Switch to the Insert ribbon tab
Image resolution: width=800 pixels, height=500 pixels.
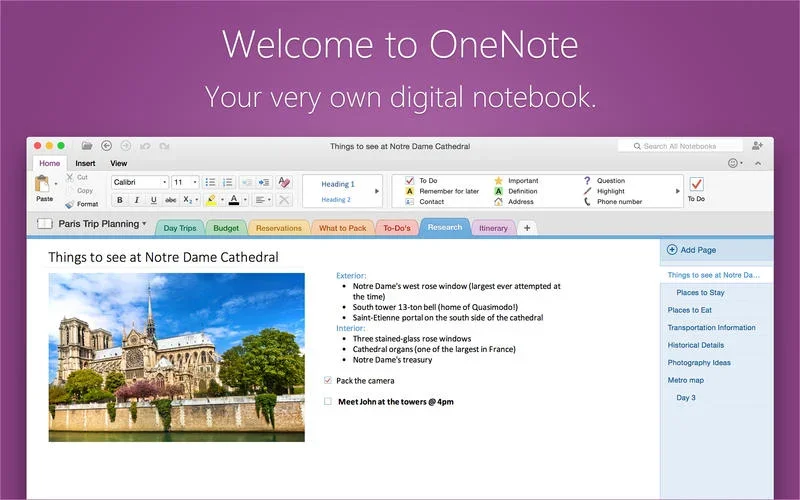pos(85,163)
